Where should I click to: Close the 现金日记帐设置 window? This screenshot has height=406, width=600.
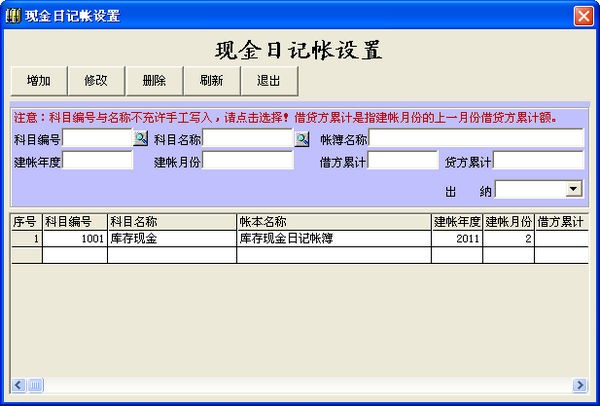point(583,16)
